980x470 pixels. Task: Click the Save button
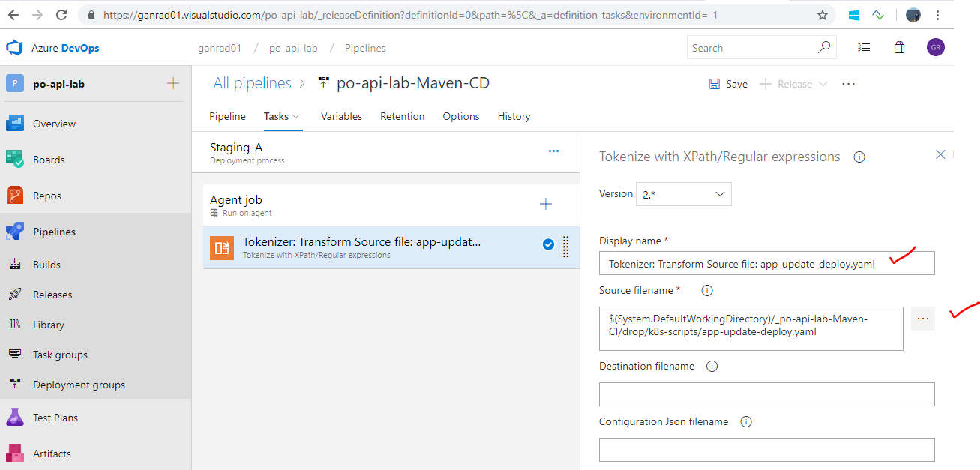(728, 84)
